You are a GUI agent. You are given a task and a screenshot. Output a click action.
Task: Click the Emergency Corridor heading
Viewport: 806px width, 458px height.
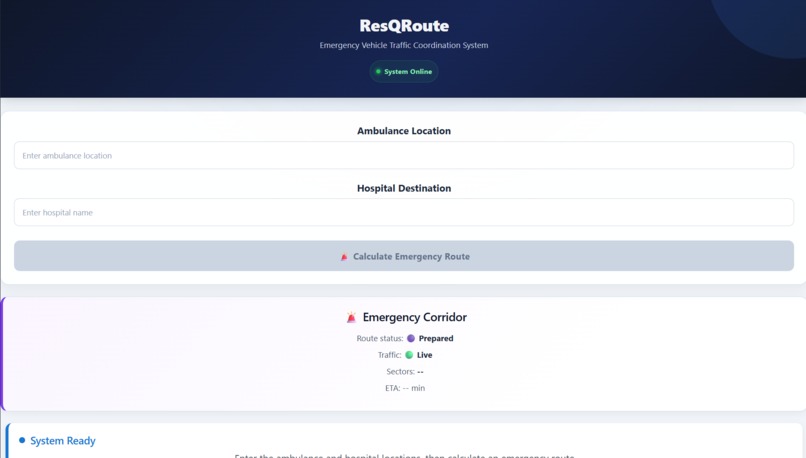[x=414, y=317]
